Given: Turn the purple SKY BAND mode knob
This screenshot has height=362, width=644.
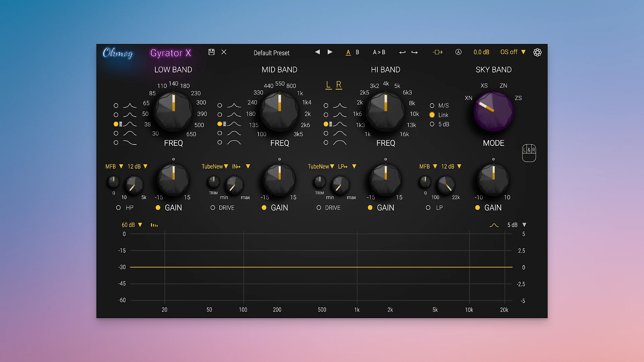Looking at the screenshot, I should pos(493,112).
